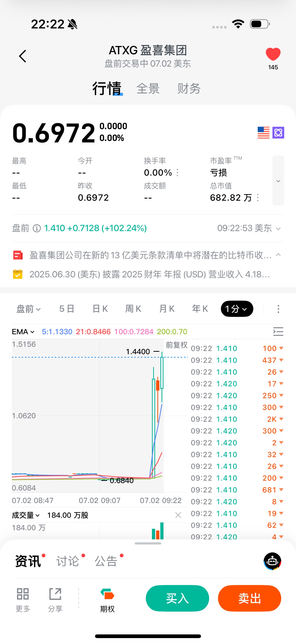Switch to the 财务 tab
The image size is (296, 644).
tap(189, 89)
